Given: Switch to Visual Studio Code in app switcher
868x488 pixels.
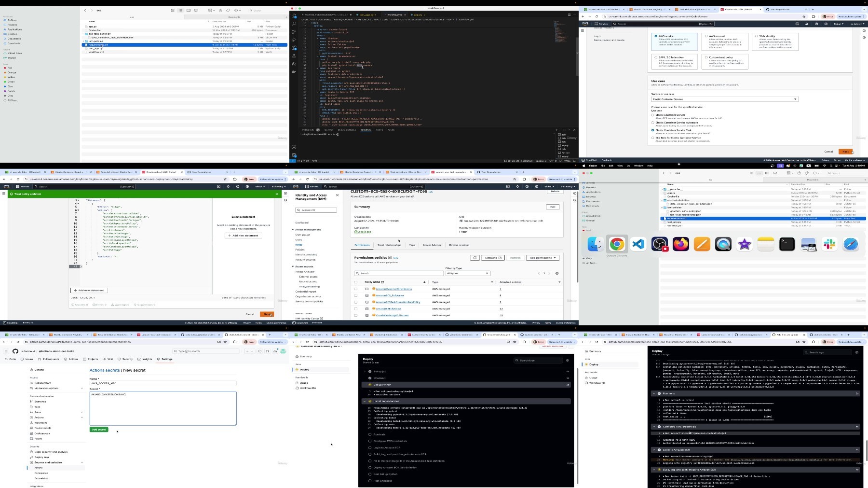Looking at the screenshot, I should point(638,244).
